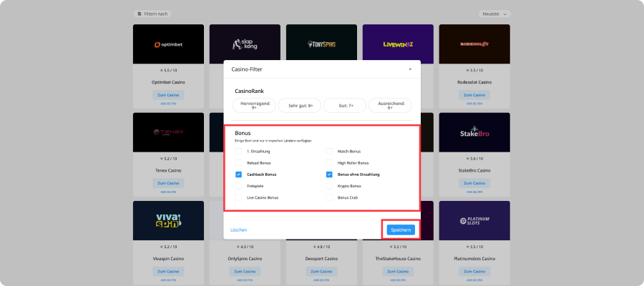Enable the Freispiele checkbox
Screen dimensions: 644x286
[x=238, y=185]
